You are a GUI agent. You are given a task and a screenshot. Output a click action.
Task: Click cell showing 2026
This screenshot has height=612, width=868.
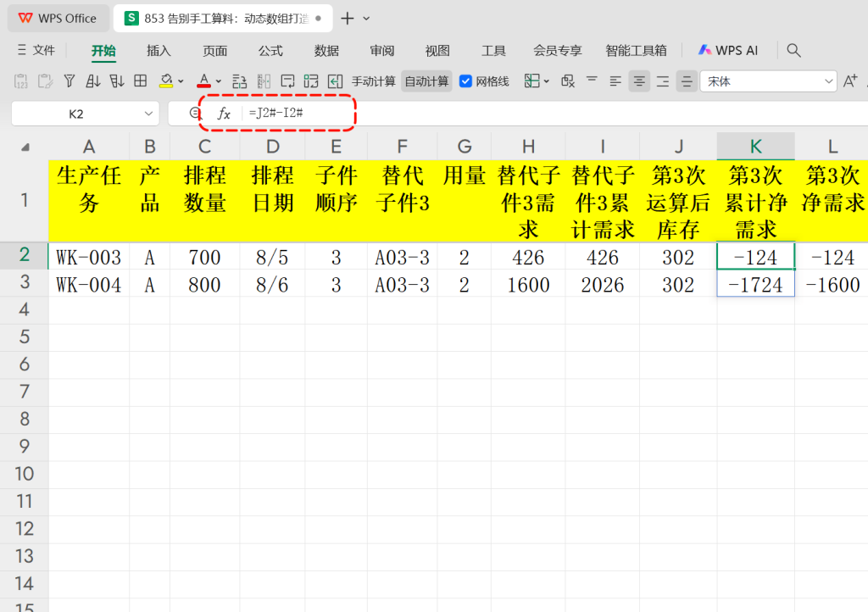pos(603,283)
